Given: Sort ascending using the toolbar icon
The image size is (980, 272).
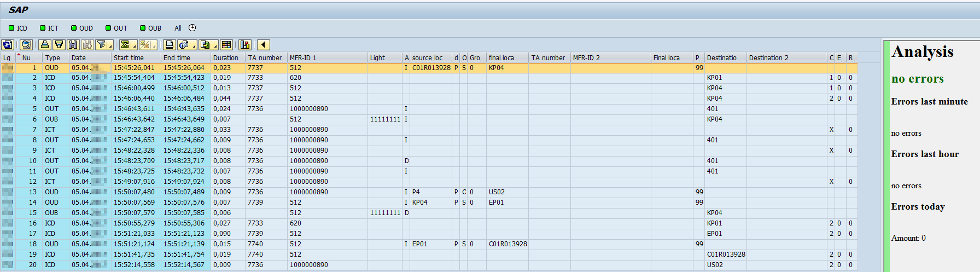Looking at the screenshot, I should click(x=45, y=45).
